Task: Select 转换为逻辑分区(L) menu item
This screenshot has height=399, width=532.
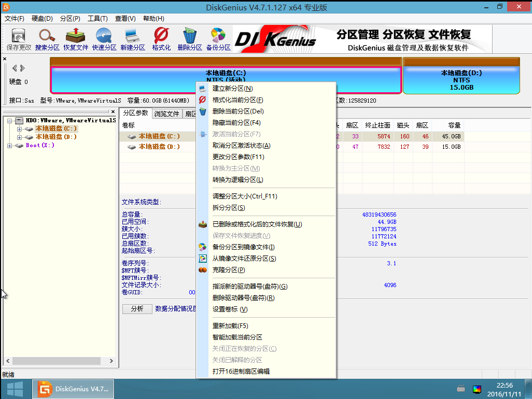Action: tap(267, 180)
